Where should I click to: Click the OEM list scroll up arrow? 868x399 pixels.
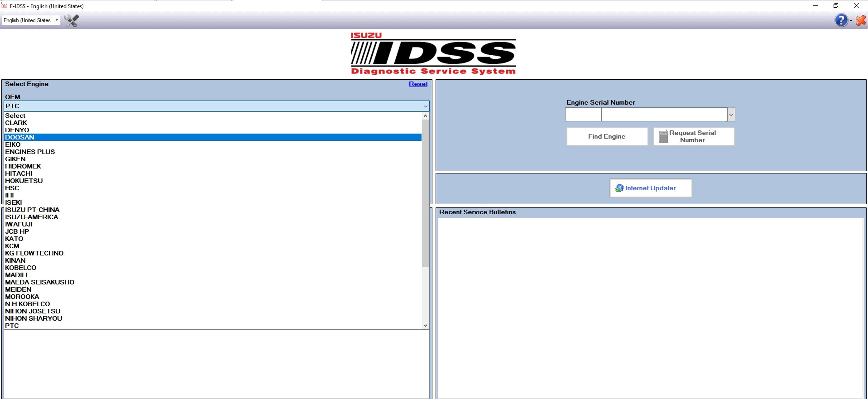coord(425,116)
